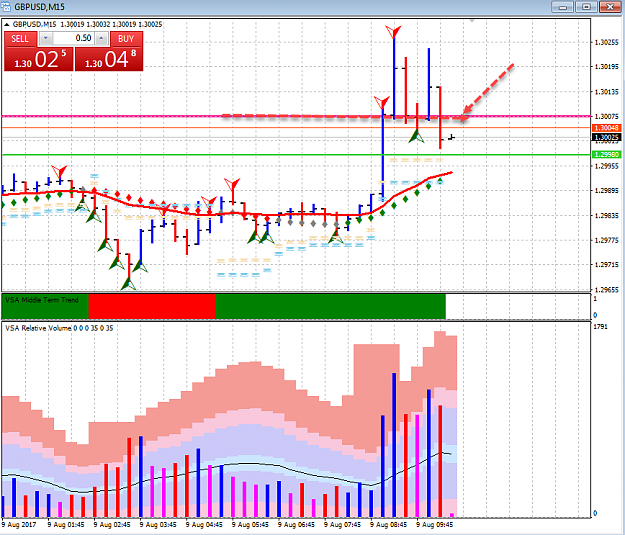Image resolution: width=625 pixels, height=535 pixels.
Task: Collapse the one-click trading panel via the triangle
Action: (6, 25)
